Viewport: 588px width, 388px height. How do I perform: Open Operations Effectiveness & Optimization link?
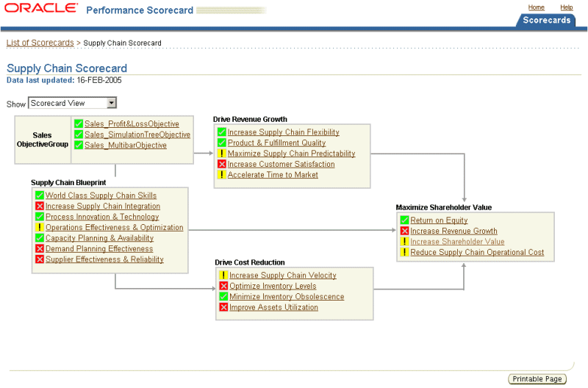click(115, 227)
